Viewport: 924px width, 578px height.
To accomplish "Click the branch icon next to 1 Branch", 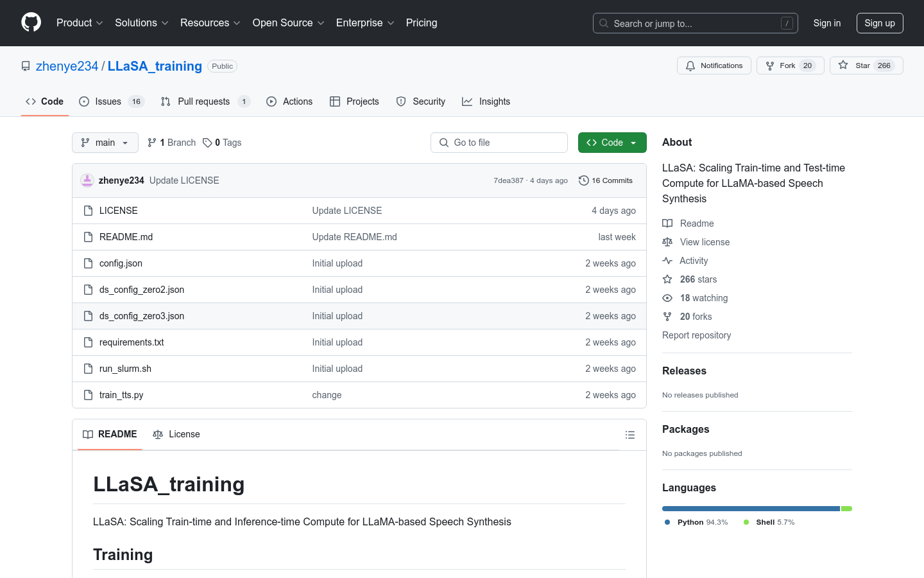I will 152,143.
